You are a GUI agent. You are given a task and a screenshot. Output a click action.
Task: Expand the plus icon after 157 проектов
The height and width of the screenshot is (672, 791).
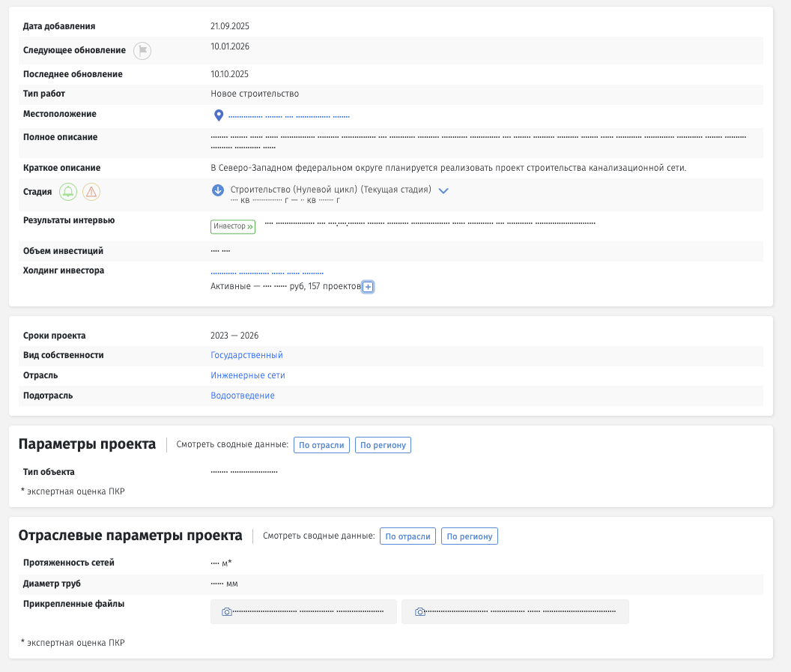(x=368, y=287)
